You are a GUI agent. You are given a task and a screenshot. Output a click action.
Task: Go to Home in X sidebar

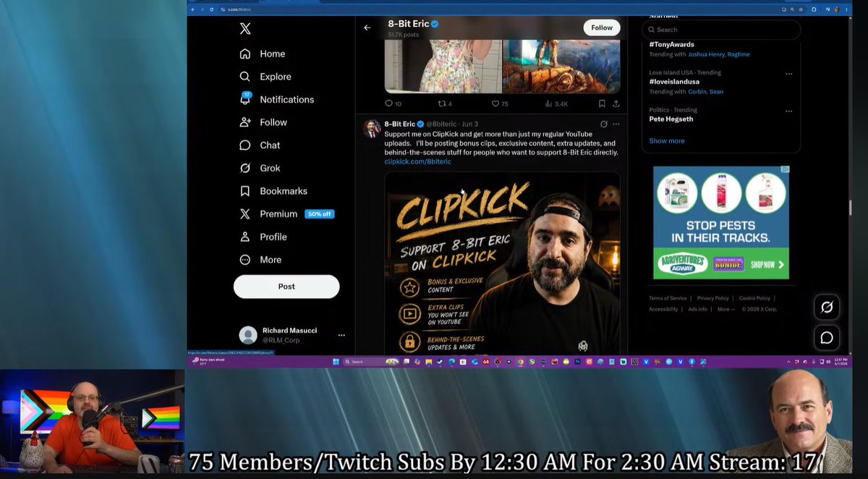[x=263, y=54]
